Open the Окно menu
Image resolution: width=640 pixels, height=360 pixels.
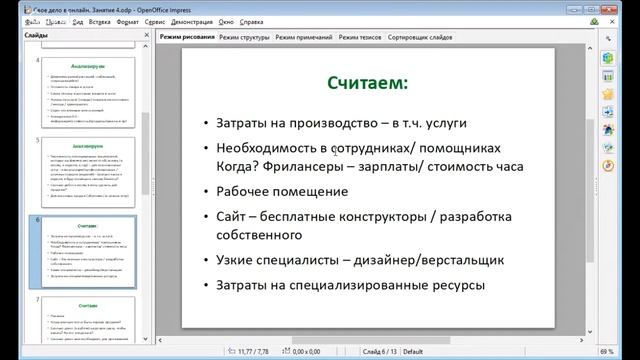[x=226, y=22]
